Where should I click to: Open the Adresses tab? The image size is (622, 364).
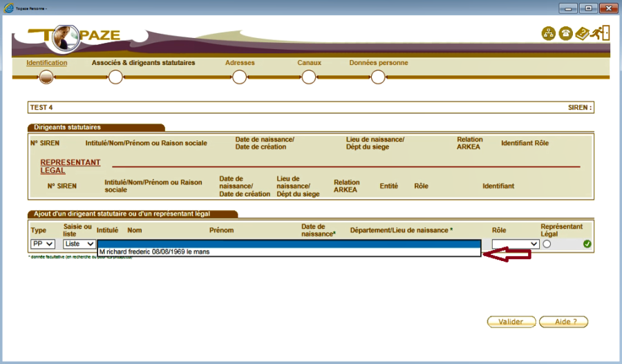[x=240, y=63]
